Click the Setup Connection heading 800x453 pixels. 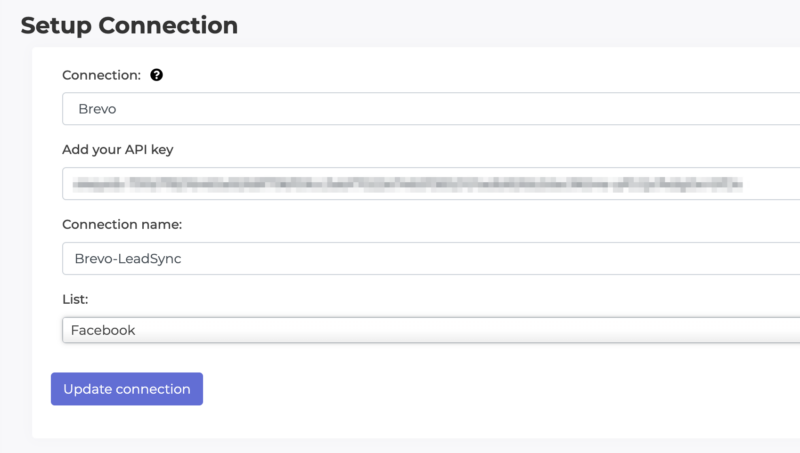pyautogui.click(x=129, y=25)
